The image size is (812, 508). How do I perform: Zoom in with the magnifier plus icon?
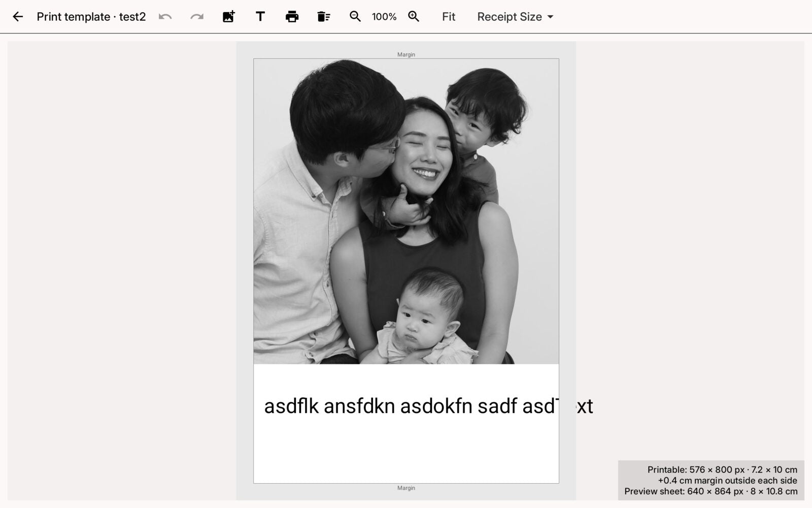[414, 17]
